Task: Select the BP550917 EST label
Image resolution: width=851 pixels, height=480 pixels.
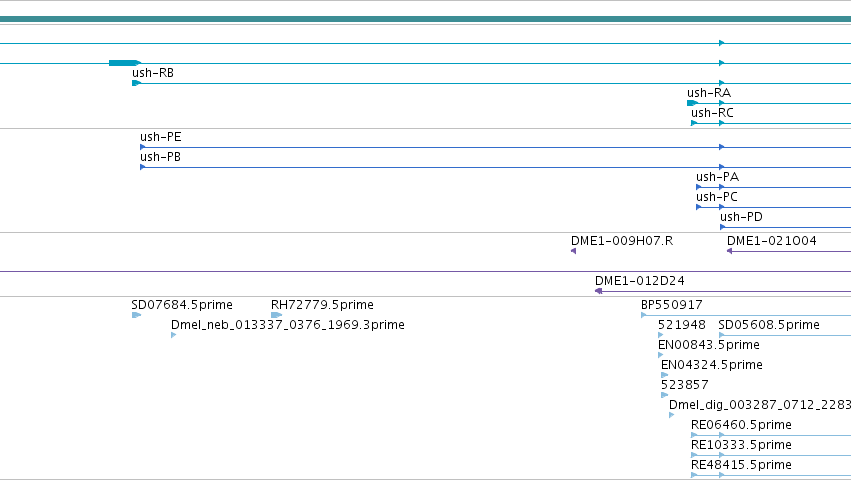Action: pos(672,305)
